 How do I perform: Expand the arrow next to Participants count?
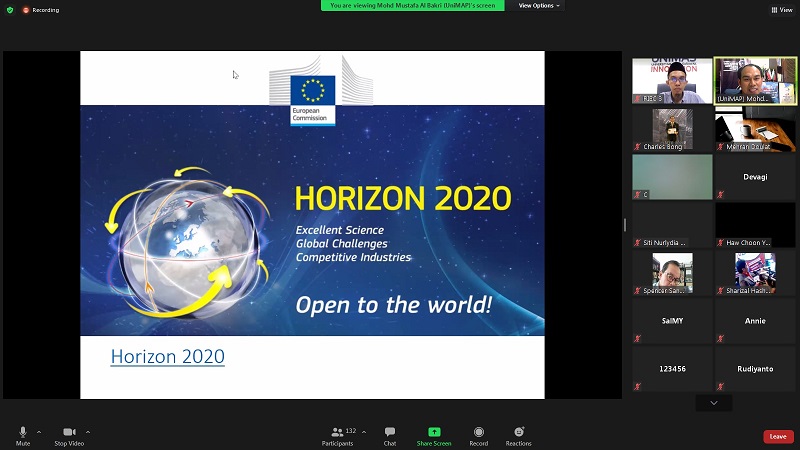point(364,432)
